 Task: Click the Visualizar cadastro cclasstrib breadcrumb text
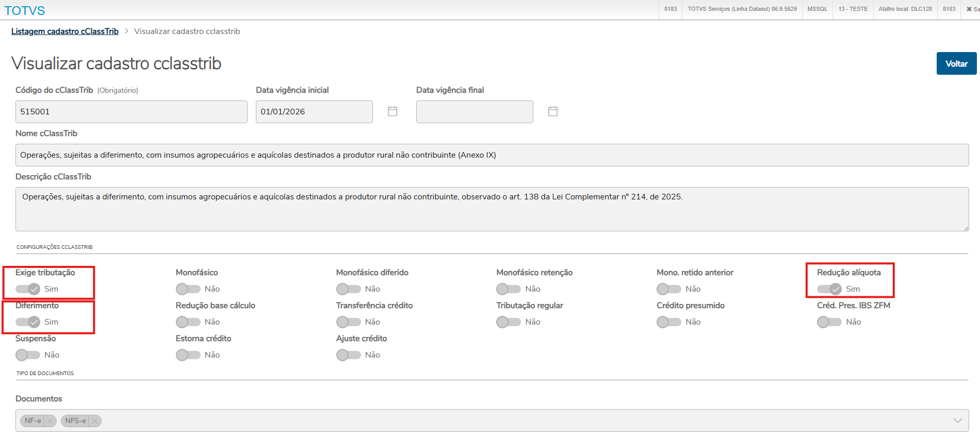(x=187, y=31)
